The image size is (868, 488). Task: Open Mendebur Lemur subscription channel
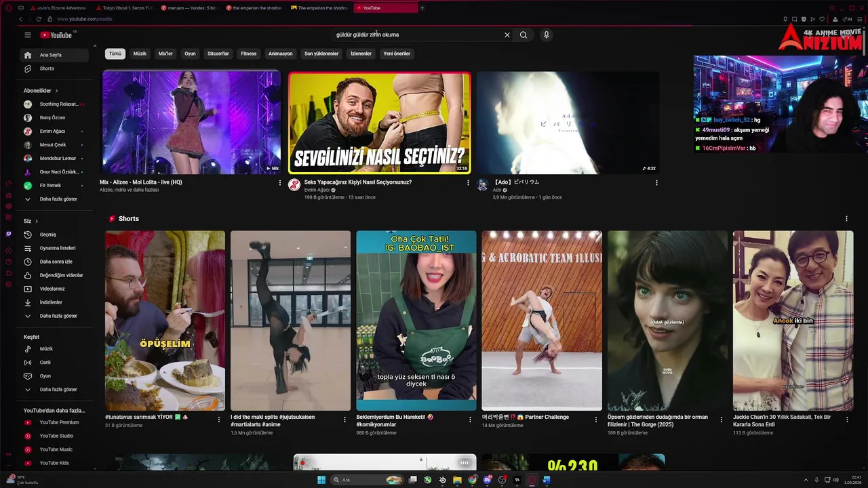55,158
